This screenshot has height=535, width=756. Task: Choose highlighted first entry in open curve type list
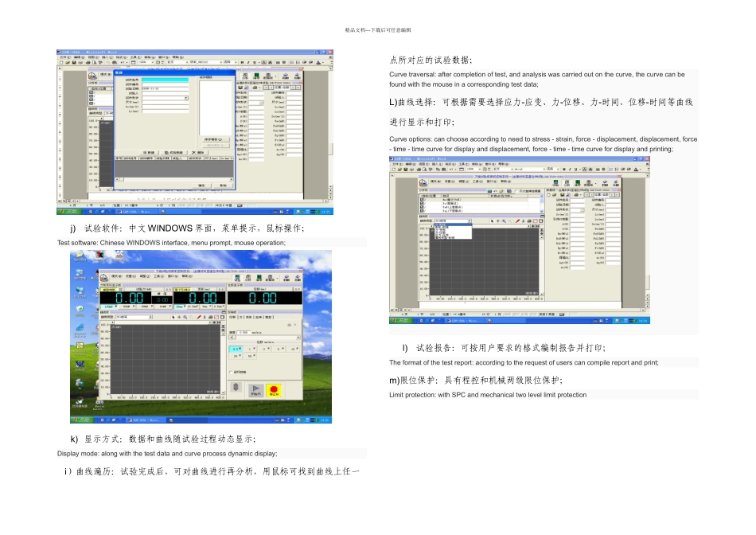click(x=454, y=225)
